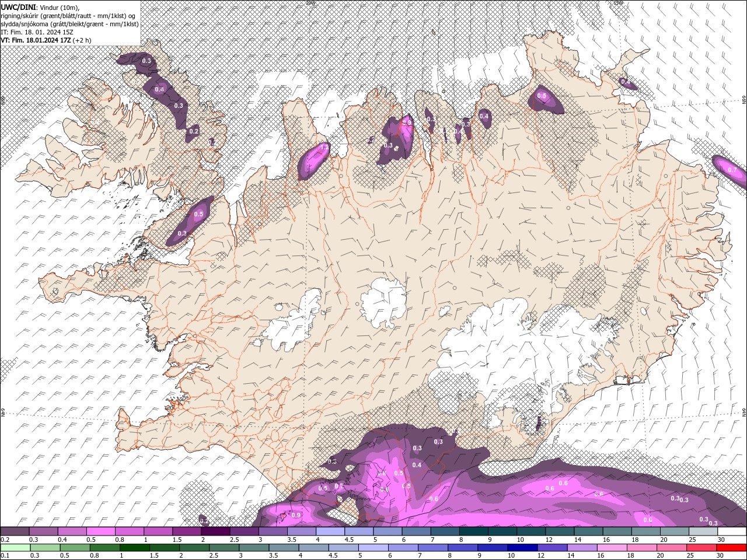Viewport: 747px width, 560px height.
Task: Select the grey-green 3 rain legend swatch
Action: pos(254,548)
